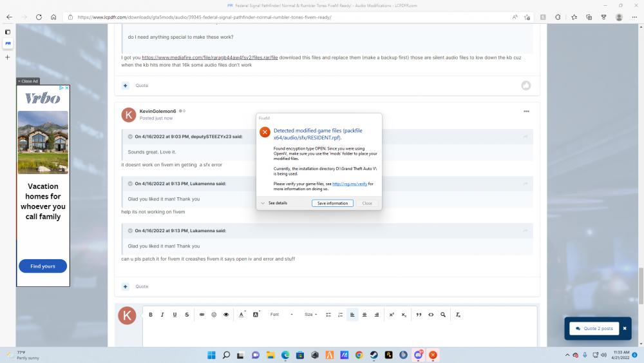Toggle underline formatting in the reply editor
The height and width of the screenshot is (363, 644).
click(175, 315)
